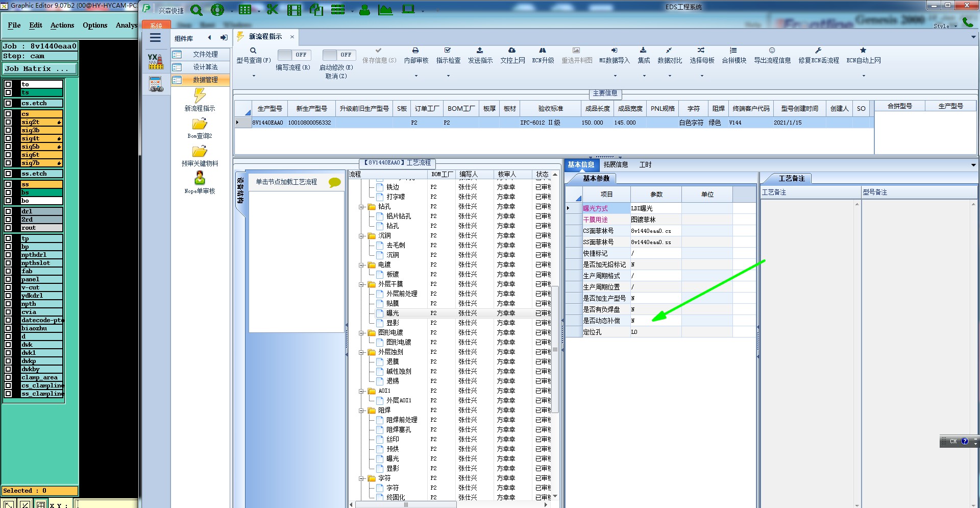
Task: Click 发送指示 upload tool
Action: (x=480, y=55)
